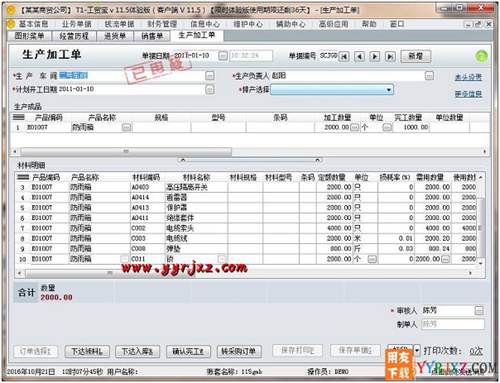Click the 0次 print count link
The width and height of the screenshot is (500, 383).
click(x=476, y=351)
